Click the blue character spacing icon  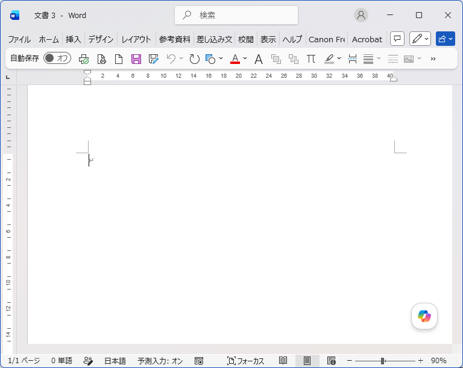tap(352, 59)
